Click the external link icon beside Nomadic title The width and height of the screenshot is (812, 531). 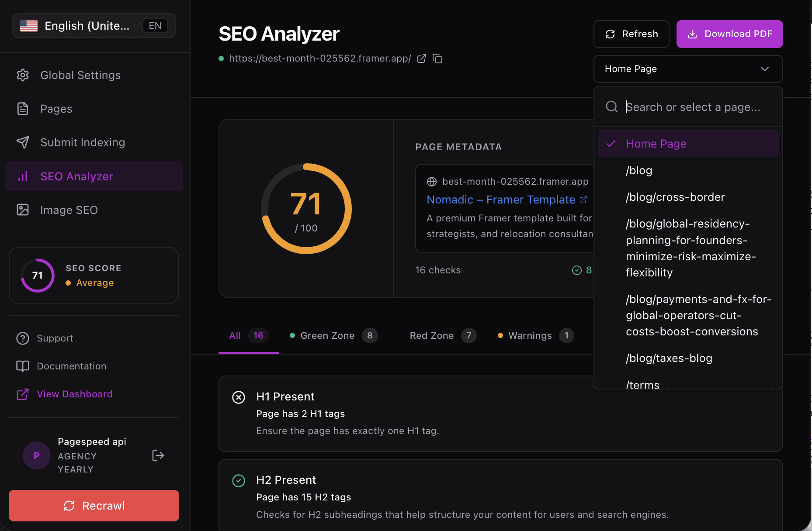[583, 200]
